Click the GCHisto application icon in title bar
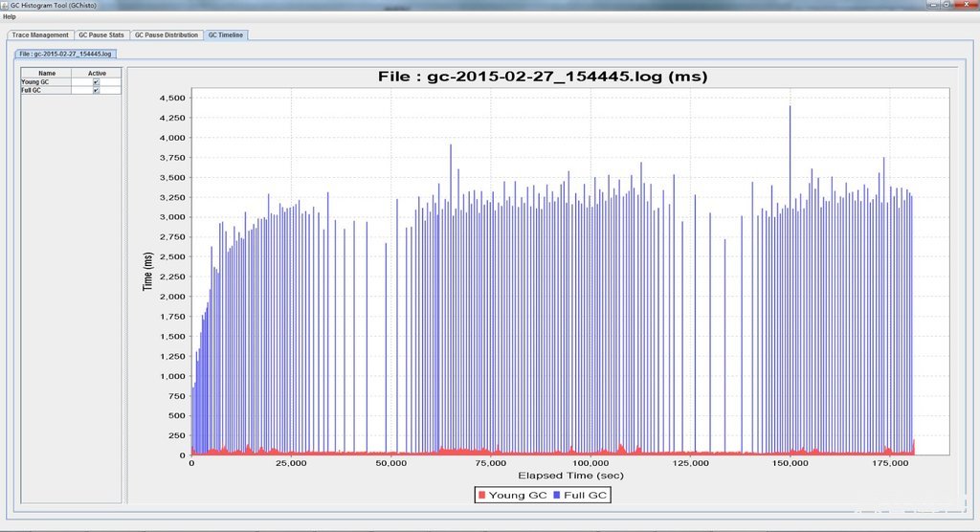 click(x=5, y=5)
